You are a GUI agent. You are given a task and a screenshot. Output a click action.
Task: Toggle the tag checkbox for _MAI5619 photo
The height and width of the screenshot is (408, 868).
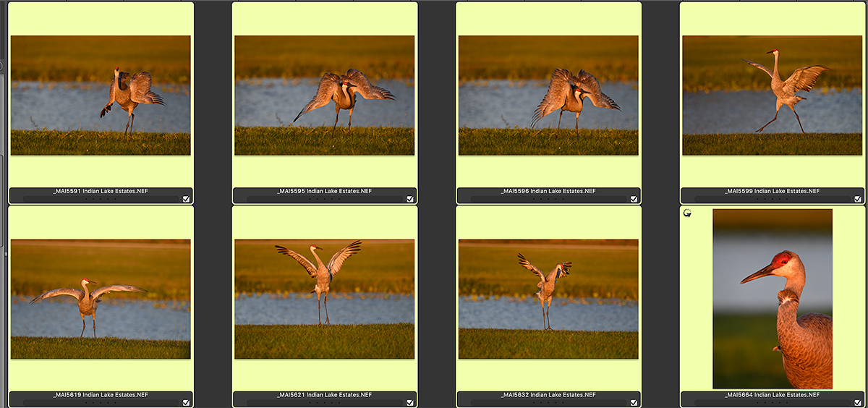[186, 403]
